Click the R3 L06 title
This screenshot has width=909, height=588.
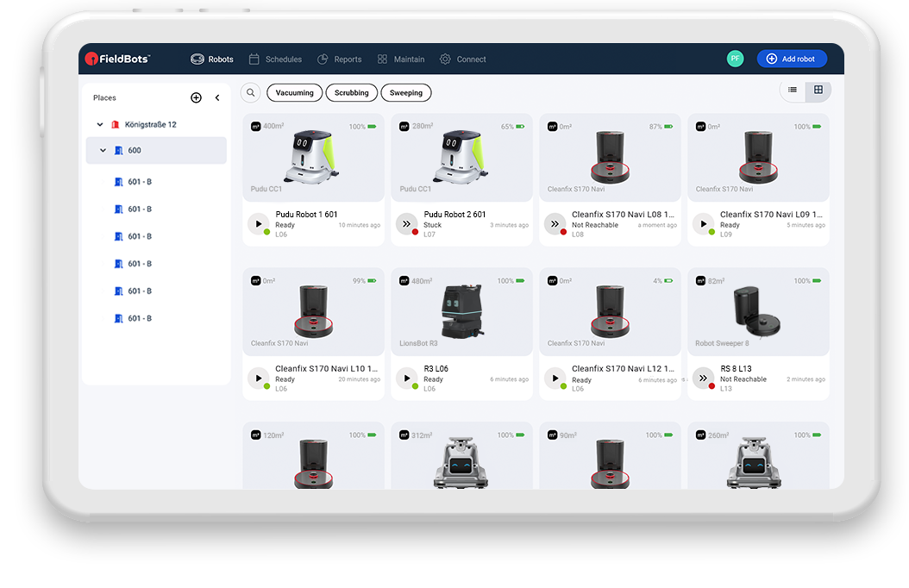click(436, 368)
